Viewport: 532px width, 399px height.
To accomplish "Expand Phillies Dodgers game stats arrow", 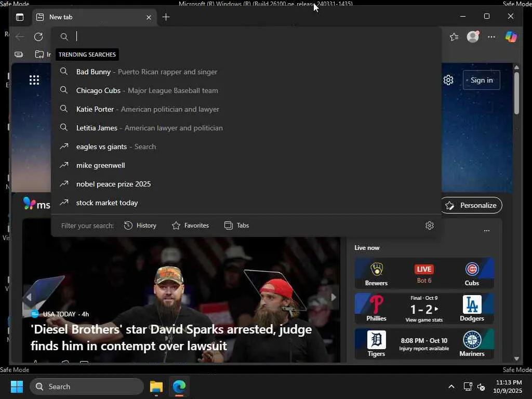I will (x=436, y=309).
